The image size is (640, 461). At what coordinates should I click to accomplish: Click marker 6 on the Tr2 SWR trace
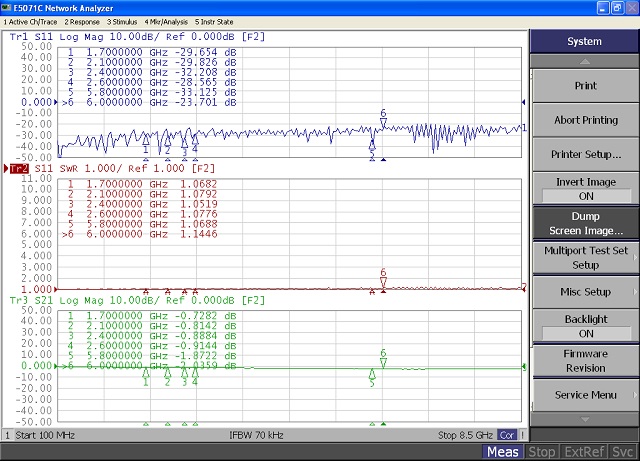pos(383,278)
